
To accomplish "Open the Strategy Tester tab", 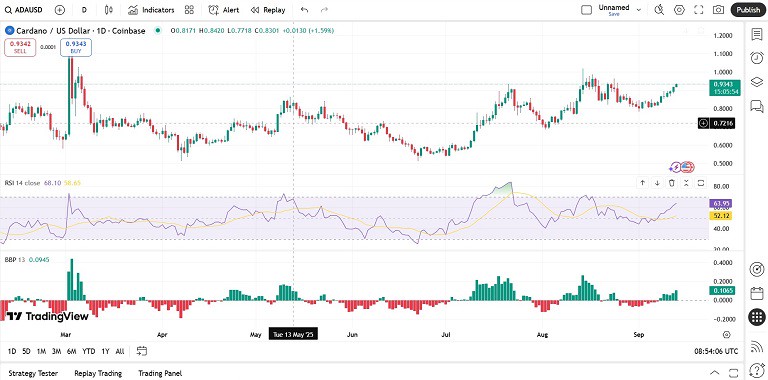I will 33,373.
